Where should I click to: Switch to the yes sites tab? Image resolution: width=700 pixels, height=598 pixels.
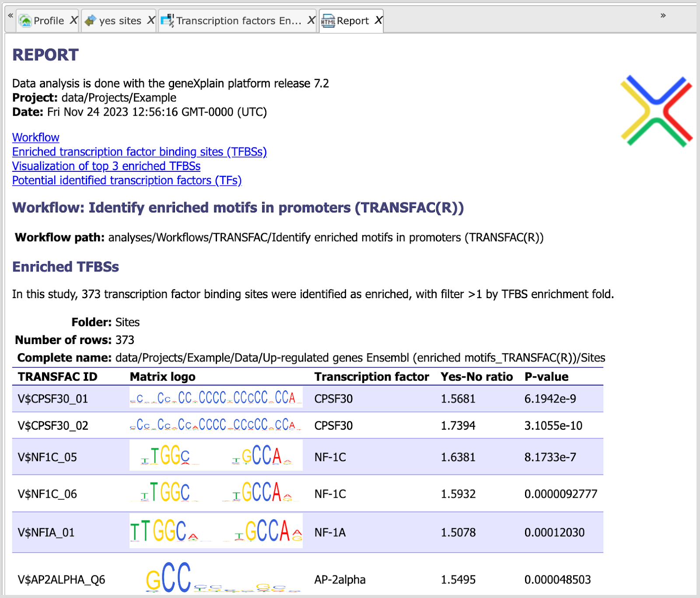120,21
